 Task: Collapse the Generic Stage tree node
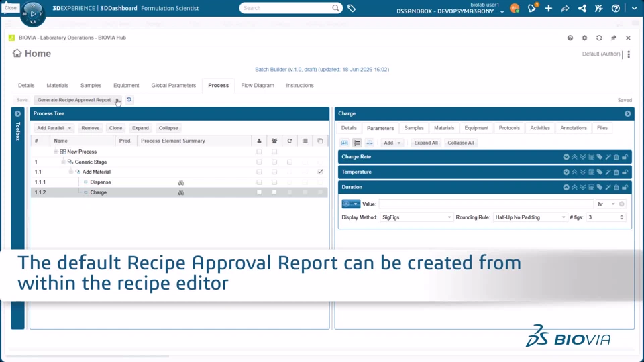coord(63,162)
